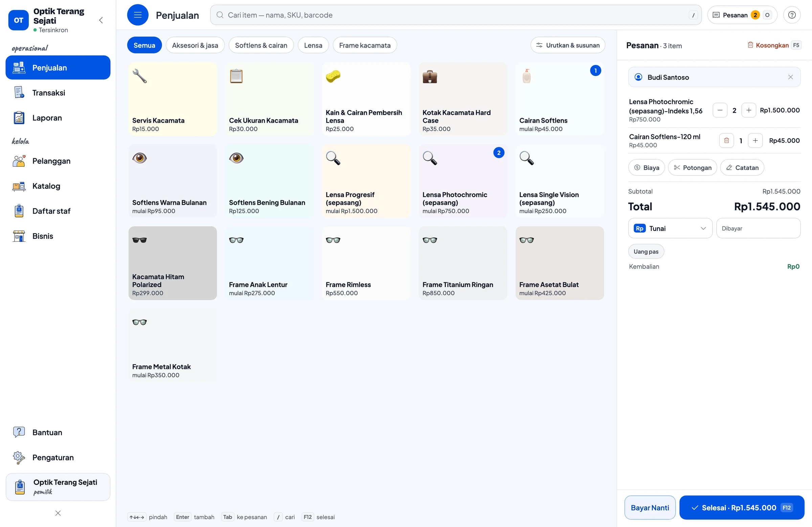The width and height of the screenshot is (812, 527).
Task: Open Katalog in the sidebar
Action: [x=58, y=186]
